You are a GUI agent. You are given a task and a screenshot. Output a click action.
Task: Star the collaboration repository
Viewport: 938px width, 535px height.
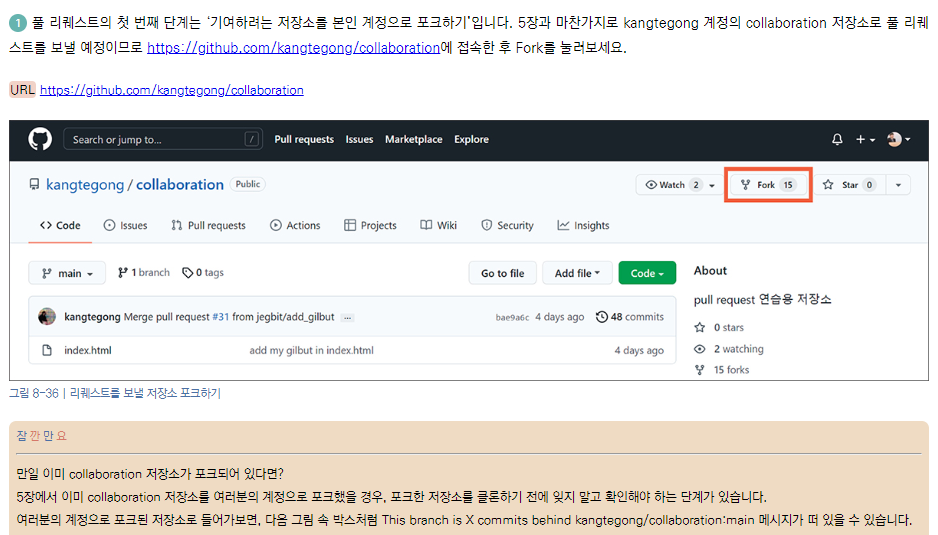(849, 185)
